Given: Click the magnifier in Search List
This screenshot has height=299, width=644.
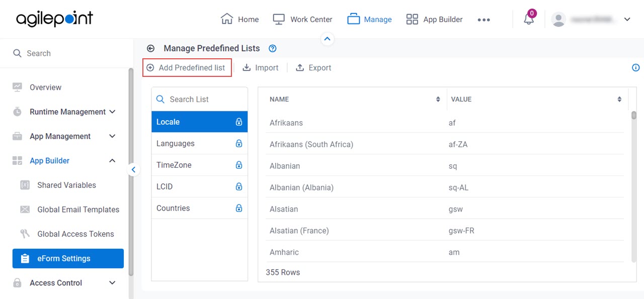Looking at the screenshot, I should tap(160, 99).
